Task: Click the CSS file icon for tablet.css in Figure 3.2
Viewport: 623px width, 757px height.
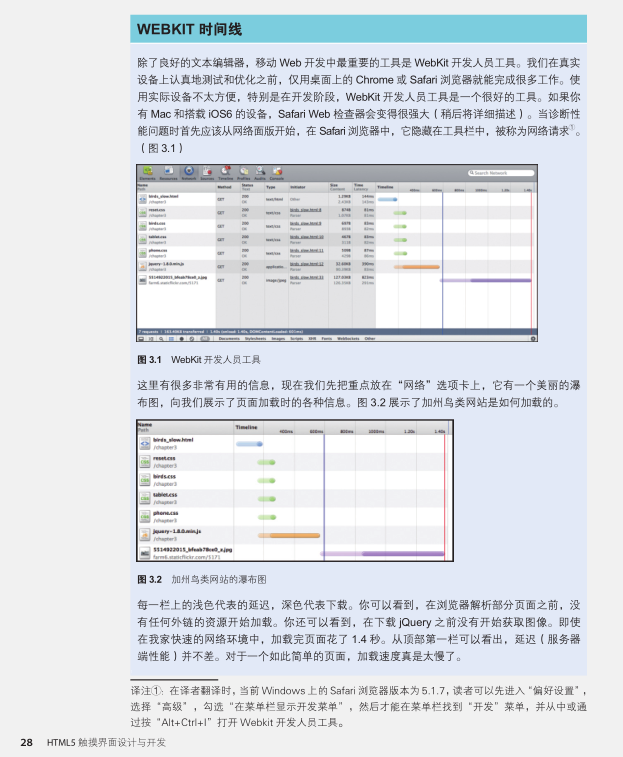Action: click(x=145, y=498)
